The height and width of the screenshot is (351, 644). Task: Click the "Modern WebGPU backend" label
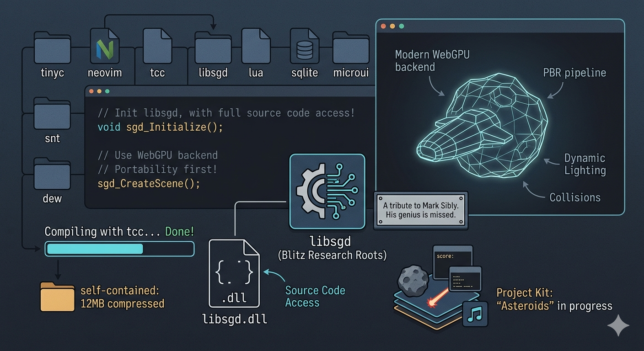(432, 61)
